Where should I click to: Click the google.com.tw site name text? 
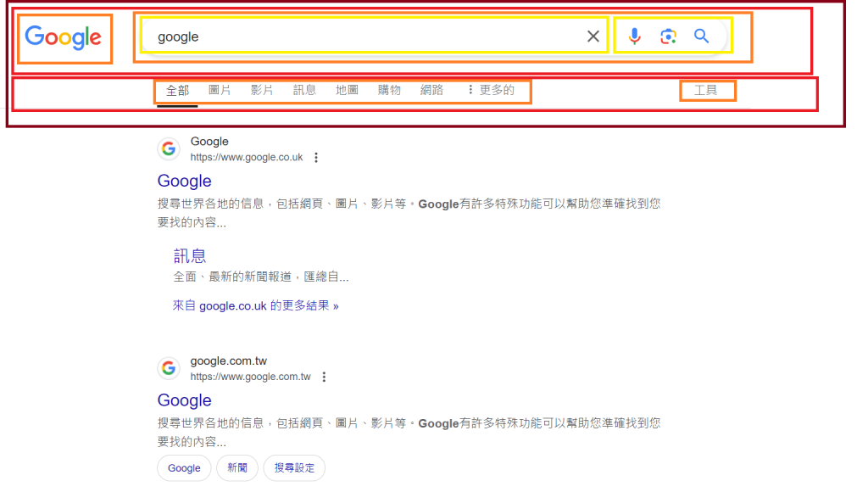pyautogui.click(x=229, y=361)
